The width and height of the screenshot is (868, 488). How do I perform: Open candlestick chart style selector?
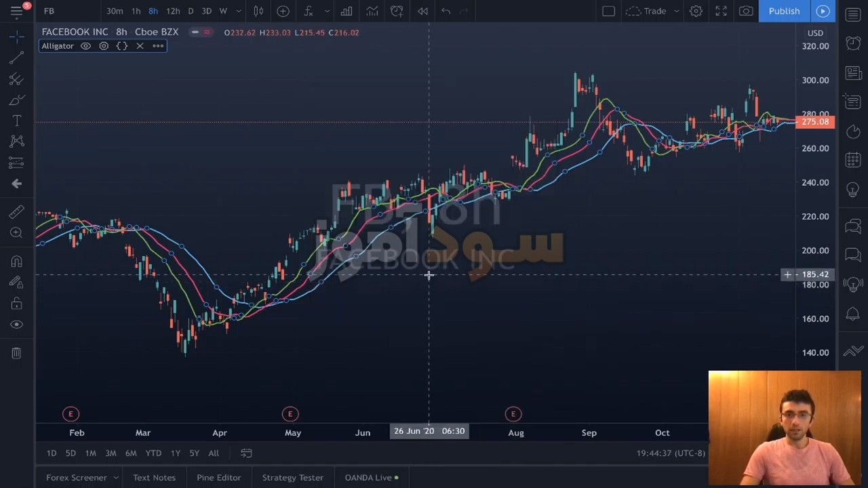(258, 11)
